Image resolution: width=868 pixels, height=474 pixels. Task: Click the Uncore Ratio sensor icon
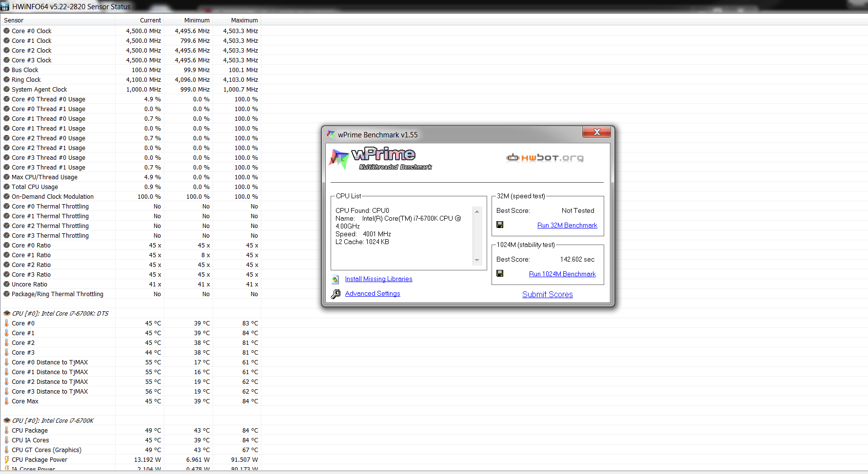click(7, 284)
